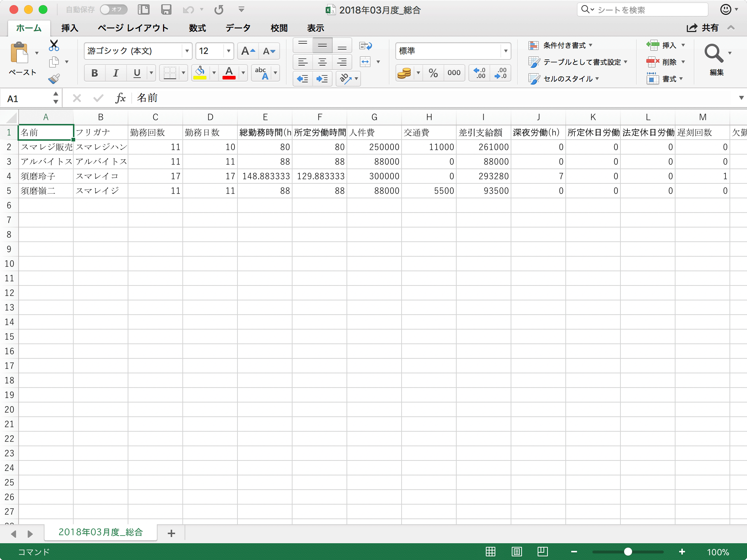Add a new sheet with the plus button
This screenshot has height=560, width=747.
coord(171,533)
